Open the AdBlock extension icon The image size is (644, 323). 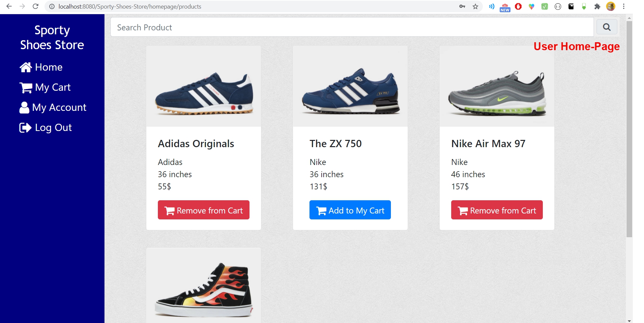(518, 6)
